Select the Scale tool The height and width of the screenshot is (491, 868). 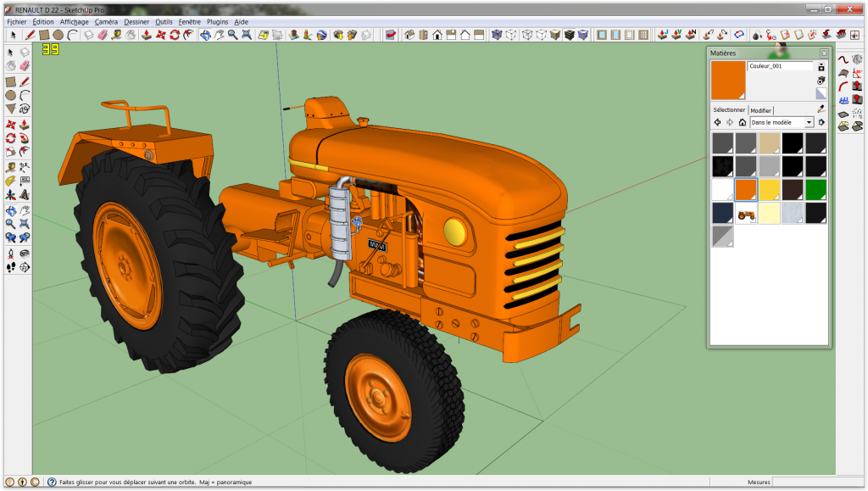[x=10, y=151]
